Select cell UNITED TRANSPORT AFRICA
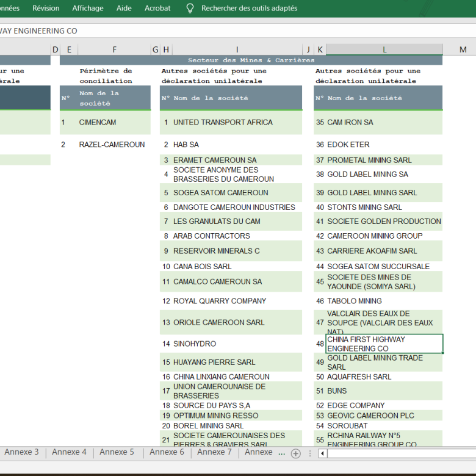Viewport: 476px width, 476px height. tap(237, 122)
